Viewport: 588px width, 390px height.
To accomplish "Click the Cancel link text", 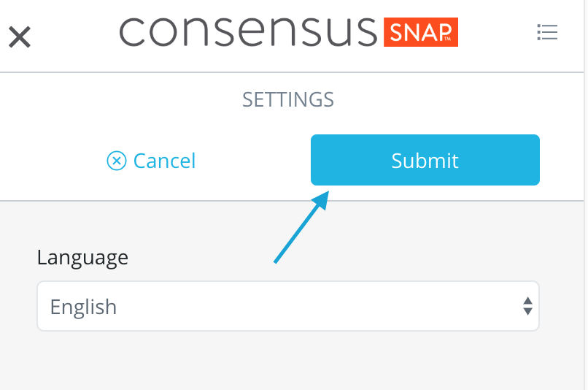I will (x=164, y=161).
